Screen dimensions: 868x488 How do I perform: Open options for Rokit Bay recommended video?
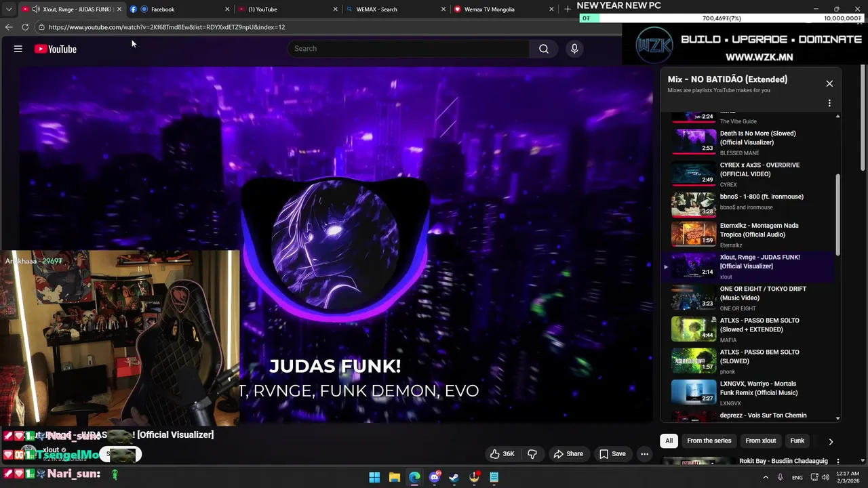837,461
